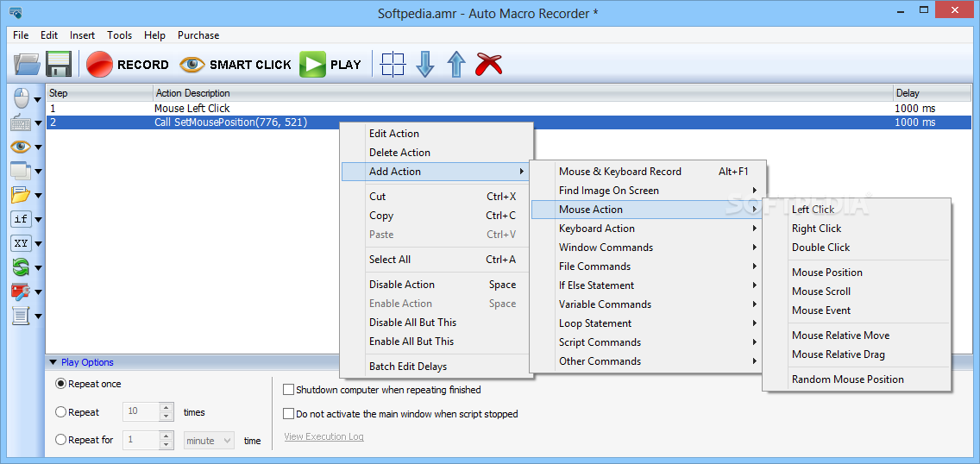Click the crosshair selection toolbar icon
The height and width of the screenshot is (464, 980).
click(x=393, y=64)
